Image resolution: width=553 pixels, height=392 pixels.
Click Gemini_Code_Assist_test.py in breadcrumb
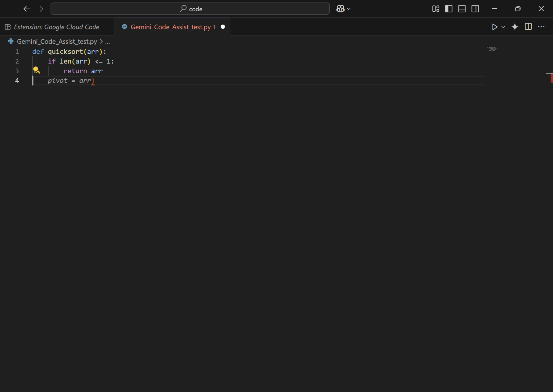57,42
